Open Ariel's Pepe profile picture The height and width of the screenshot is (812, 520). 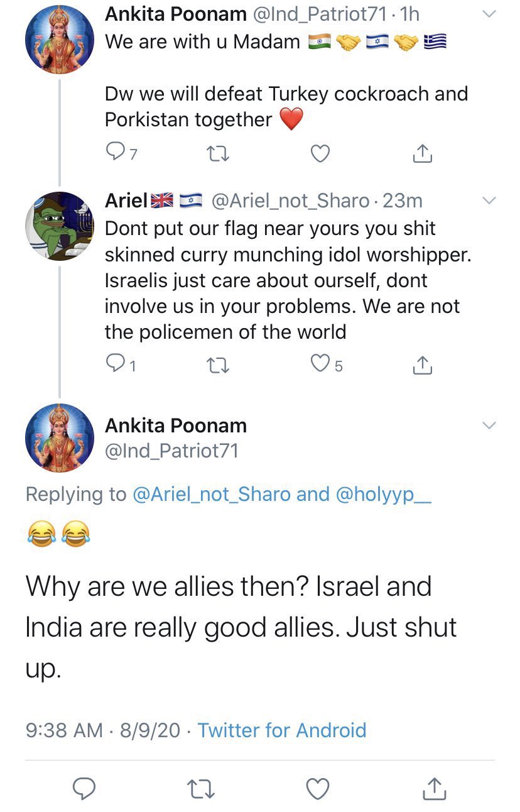pyautogui.click(x=60, y=226)
